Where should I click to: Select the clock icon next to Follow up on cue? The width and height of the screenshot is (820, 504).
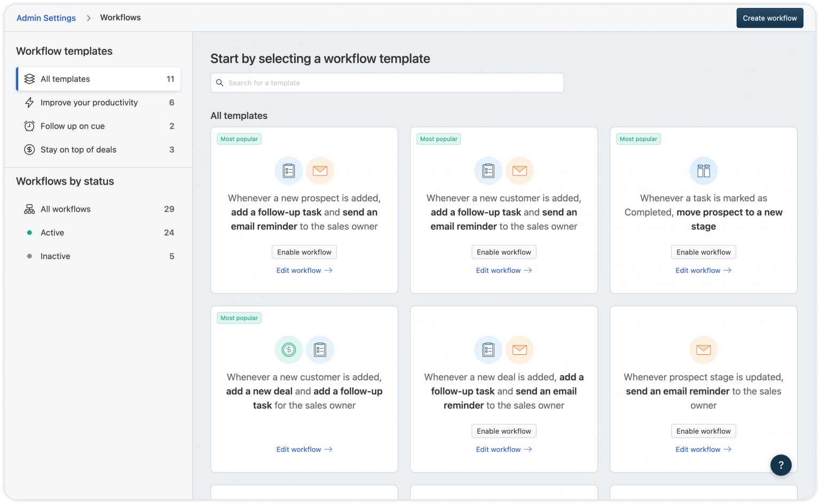pyautogui.click(x=30, y=126)
